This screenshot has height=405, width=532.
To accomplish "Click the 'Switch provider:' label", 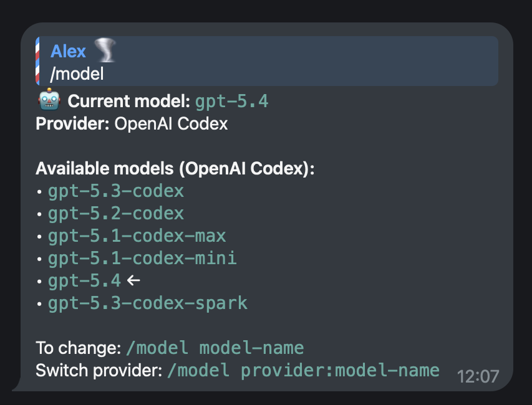I will pos(99,371).
